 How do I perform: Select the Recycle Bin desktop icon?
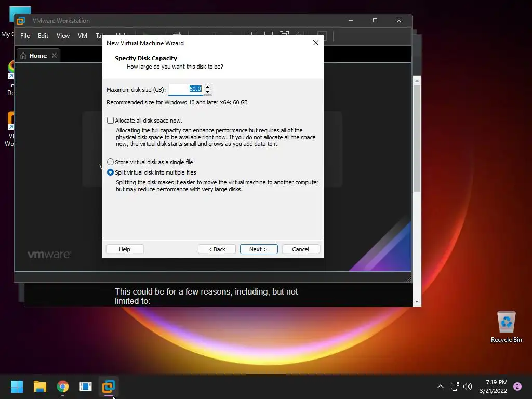[x=506, y=327]
